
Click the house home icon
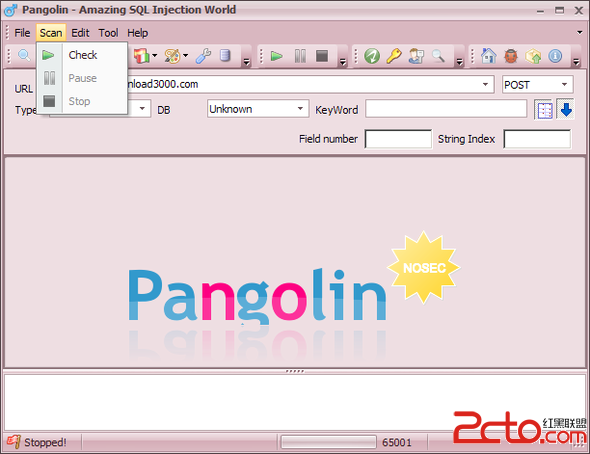click(488, 56)
